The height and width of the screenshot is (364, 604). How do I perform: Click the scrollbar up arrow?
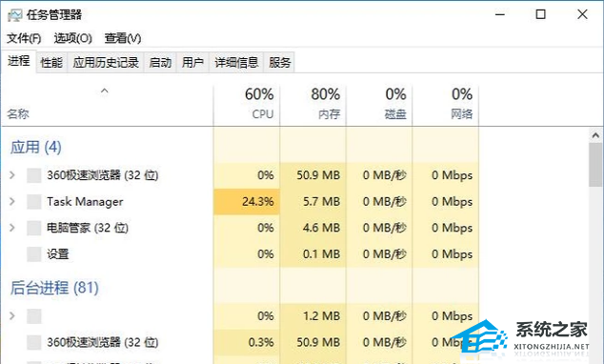pyautogui.click(x=595, y=135)
